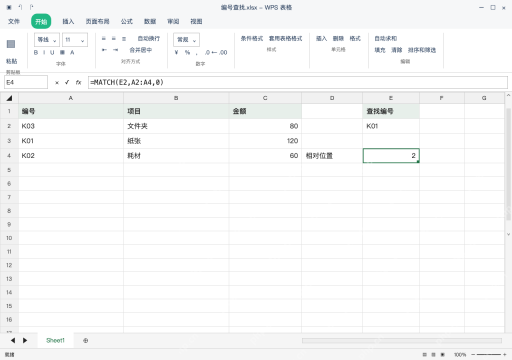Click the decrease indent icon
Image resolution: width=512 pixels, height=360 pixels.
[x=104, y=50]
